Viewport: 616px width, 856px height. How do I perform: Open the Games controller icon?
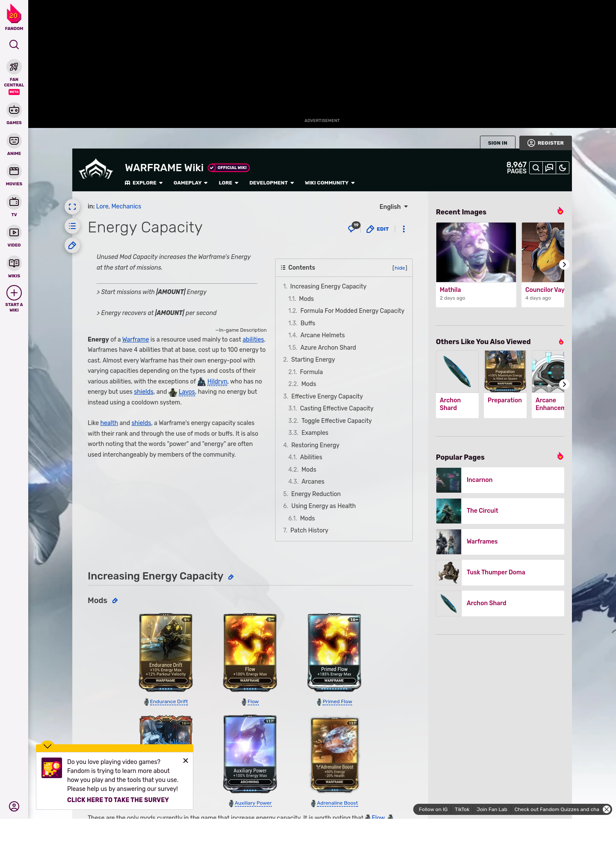coord(14,110)
